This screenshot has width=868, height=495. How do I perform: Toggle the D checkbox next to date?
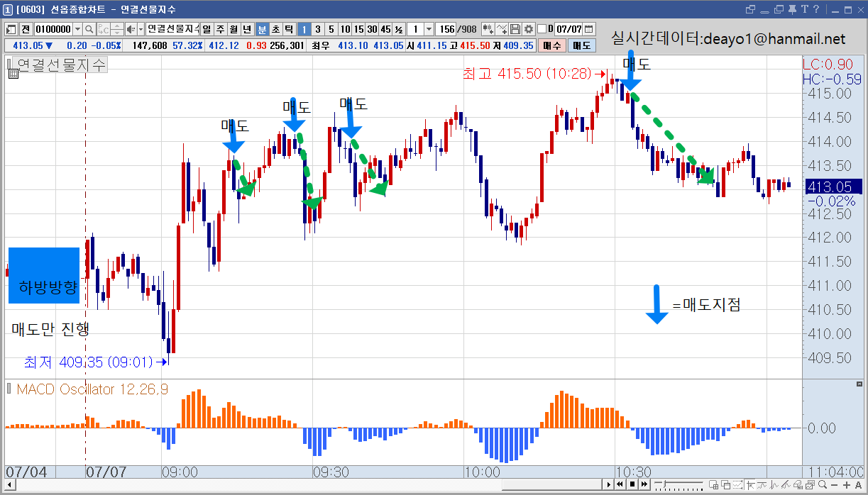pos(542,29)
